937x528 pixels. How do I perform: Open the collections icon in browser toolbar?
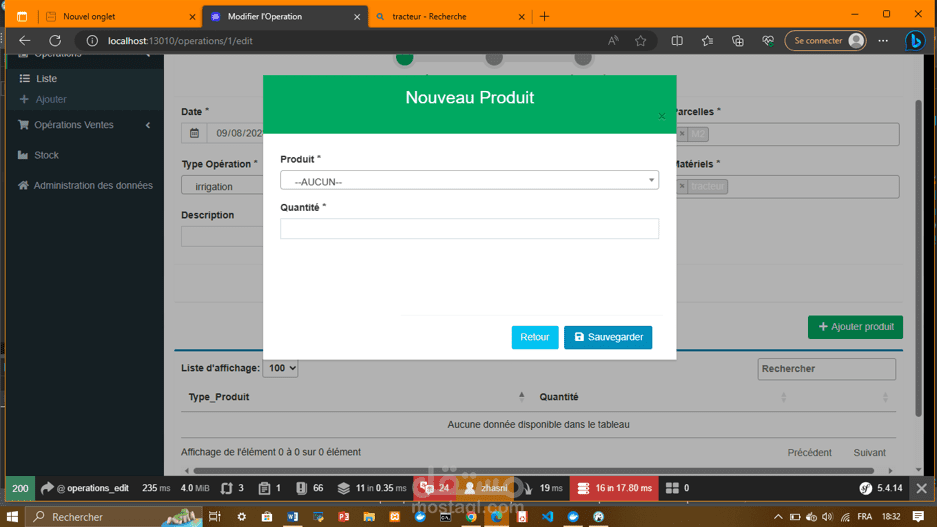pyautogui.click(x=738, y=41)
